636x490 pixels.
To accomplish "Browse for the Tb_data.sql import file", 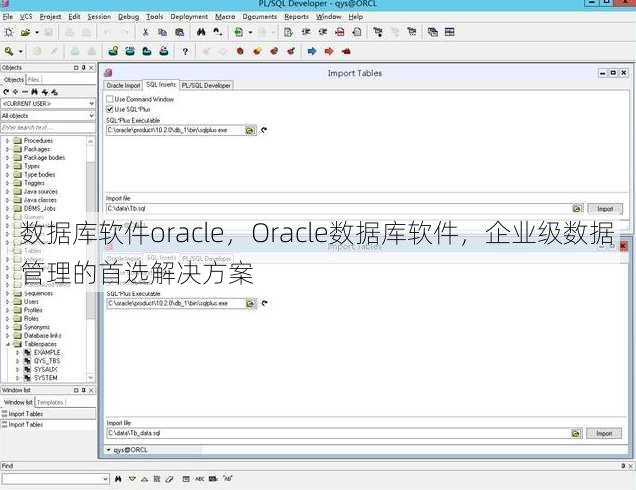I will 576,434.
